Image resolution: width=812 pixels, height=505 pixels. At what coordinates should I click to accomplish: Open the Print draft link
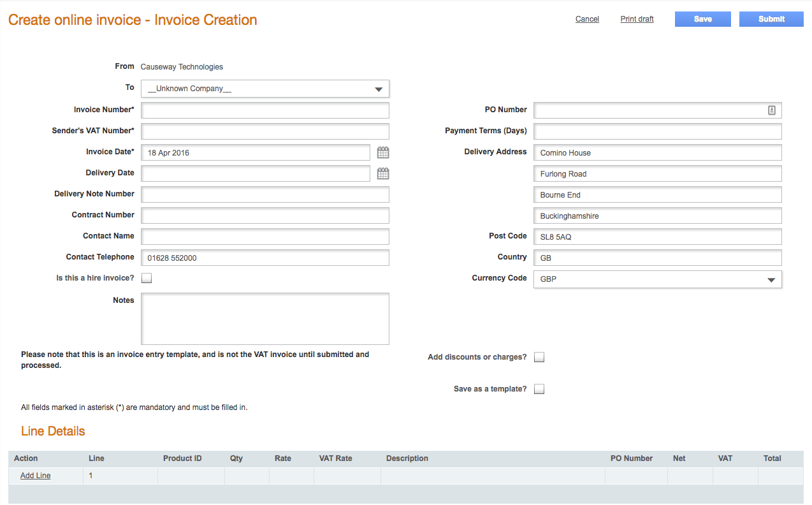(x=637, y=19)
